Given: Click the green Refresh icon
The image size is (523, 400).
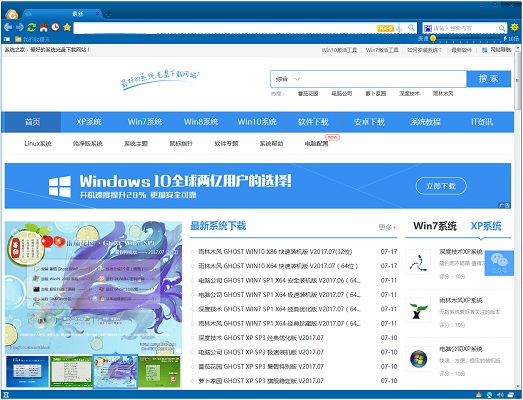Looking at the screenshot, I should click(x=32, y=27).
